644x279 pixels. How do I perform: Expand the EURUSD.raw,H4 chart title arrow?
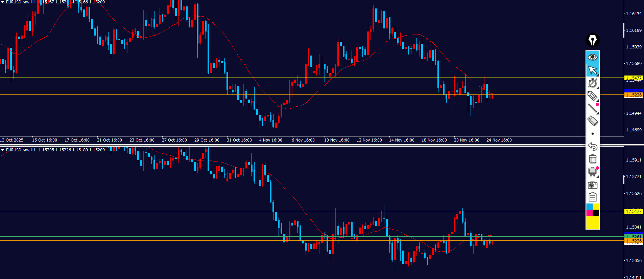3,2
